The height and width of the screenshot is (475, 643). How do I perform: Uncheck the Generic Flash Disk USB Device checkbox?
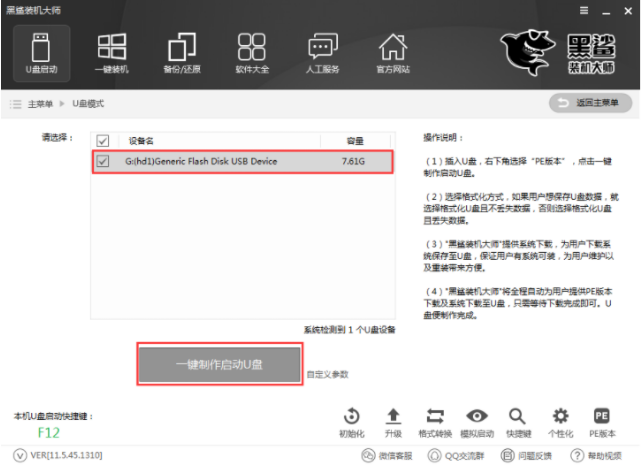[101, 161]
